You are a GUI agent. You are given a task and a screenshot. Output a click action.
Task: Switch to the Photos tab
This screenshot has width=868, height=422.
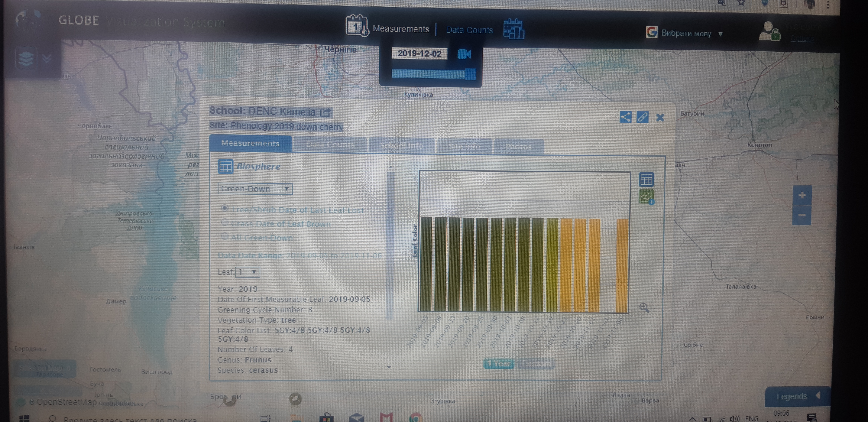pyautogui.click(x=518, y=147)
